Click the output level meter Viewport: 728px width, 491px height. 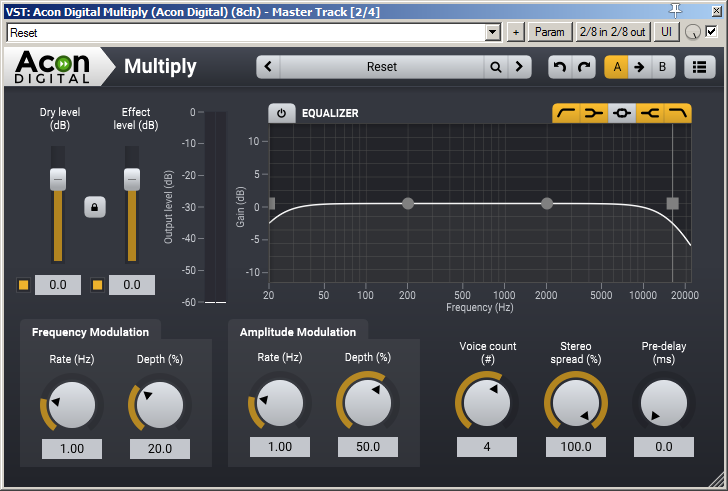pos(215,207)
